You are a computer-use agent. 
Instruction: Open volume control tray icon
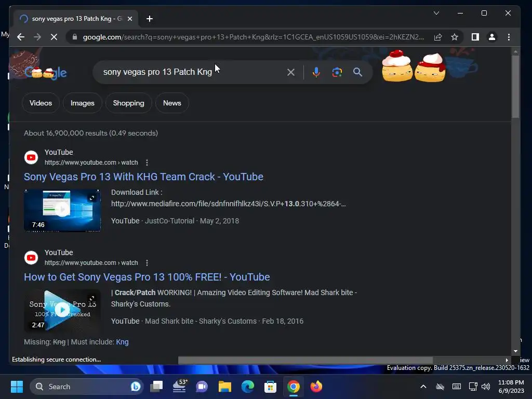(486, 387)
